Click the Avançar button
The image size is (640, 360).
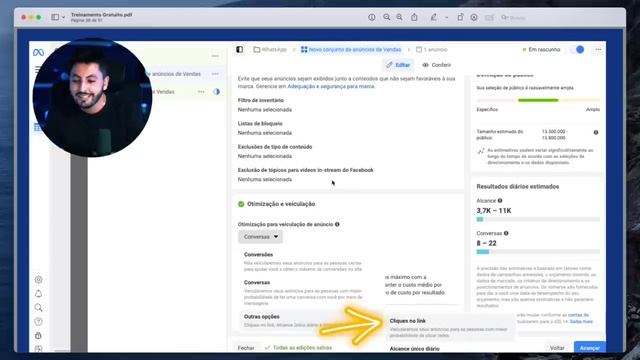[x=590, y=348]
